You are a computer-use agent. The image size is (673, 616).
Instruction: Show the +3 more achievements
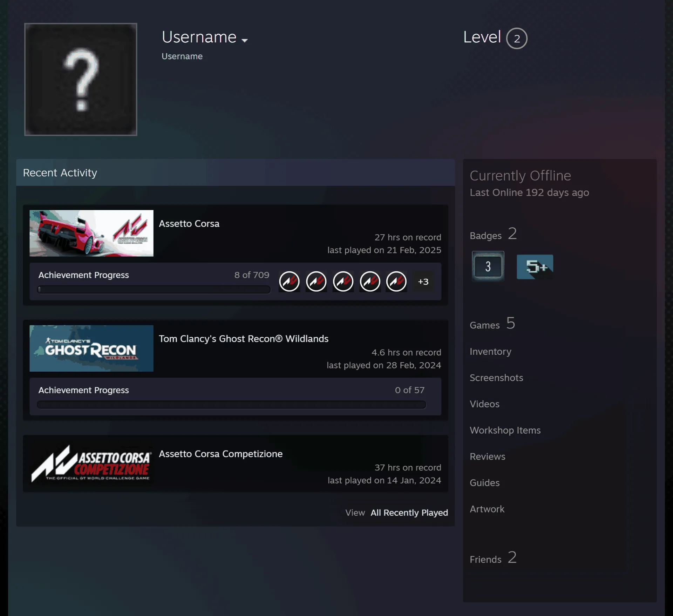(423, 282)
